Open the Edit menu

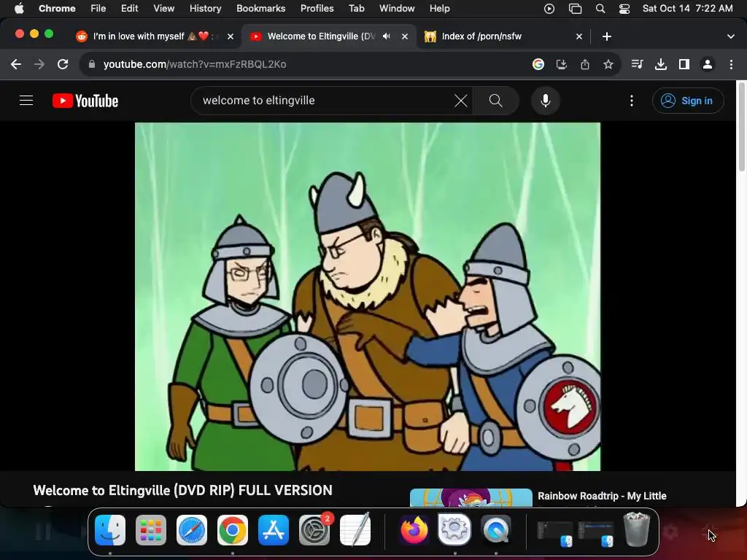click(129, 8)
